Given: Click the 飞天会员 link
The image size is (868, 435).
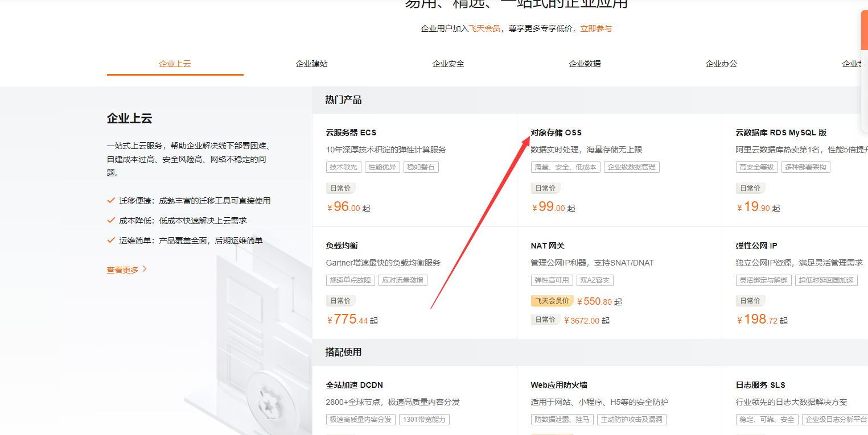Looking at the screenshot, I should coord(484,28).
